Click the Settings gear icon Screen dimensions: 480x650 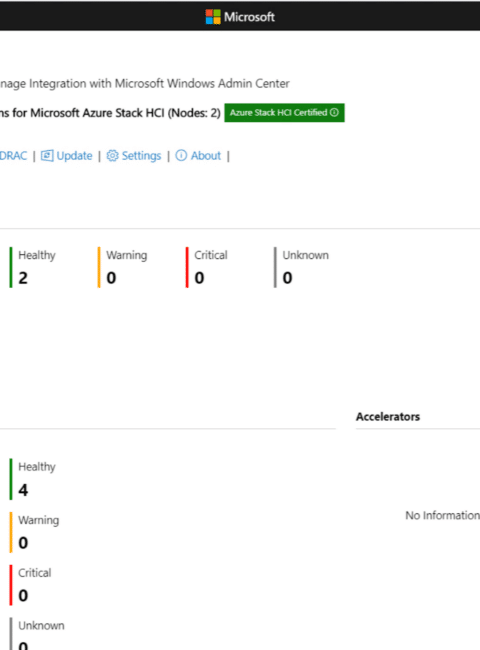click(112, 156)
